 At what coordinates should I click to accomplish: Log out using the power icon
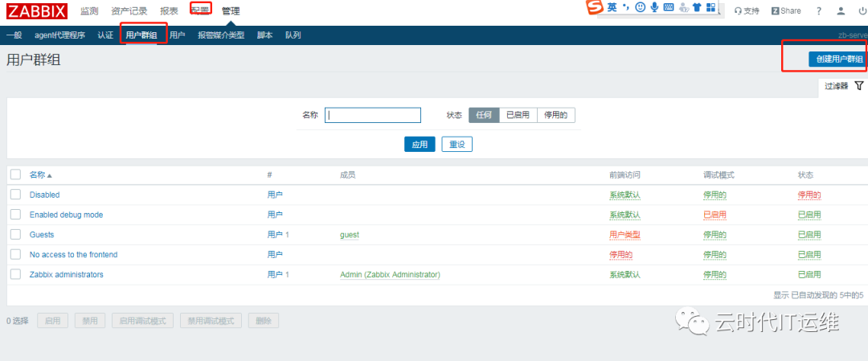pyautogui.click(x=862, y=10)
